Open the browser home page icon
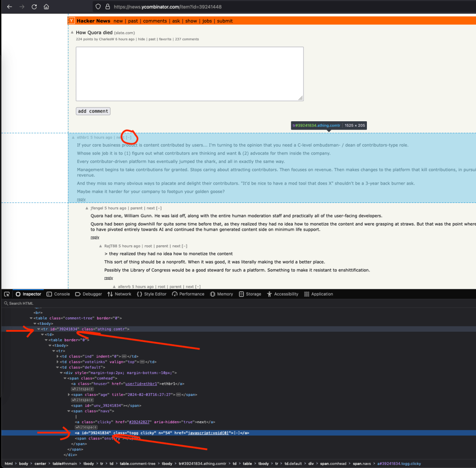This screenshot has height=468, width=476. tap(46, 7)
